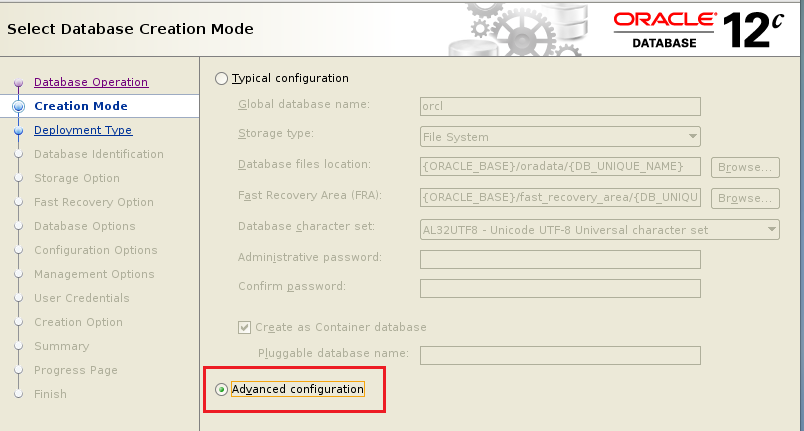Click the Global database name field
Screen dimensions: 804x431
(x=560, y=105)
